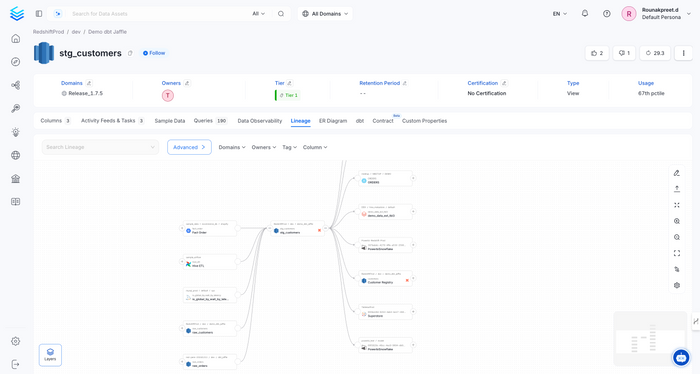
Task: Open the Glossary book icon in sidebar
Action: click(16, 202)
